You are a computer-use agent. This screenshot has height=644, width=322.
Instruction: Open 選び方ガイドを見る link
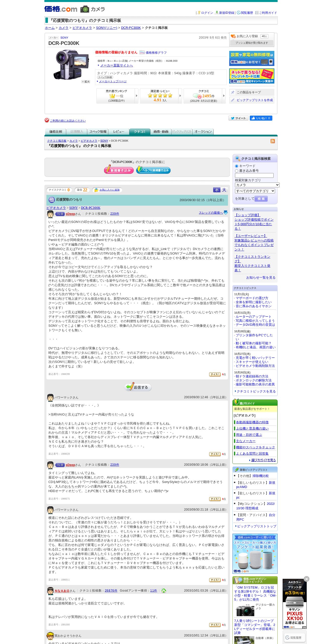coord(263,460)
